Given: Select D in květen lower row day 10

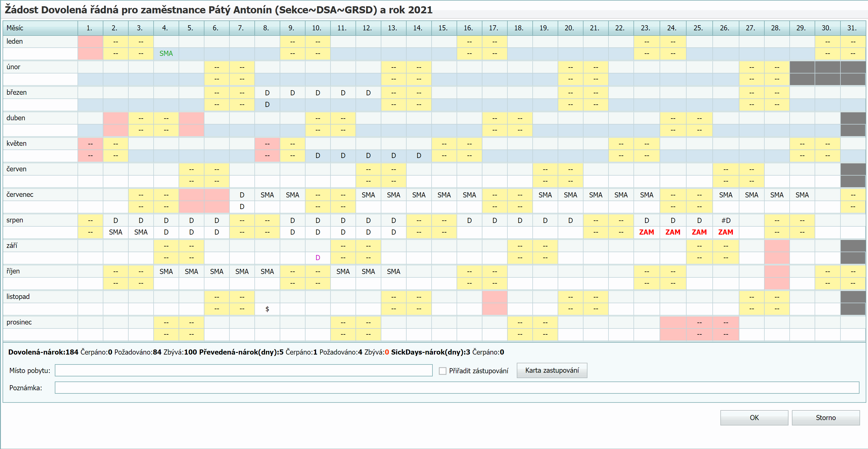Looking at the screenshot, I should tap(318, 156).
